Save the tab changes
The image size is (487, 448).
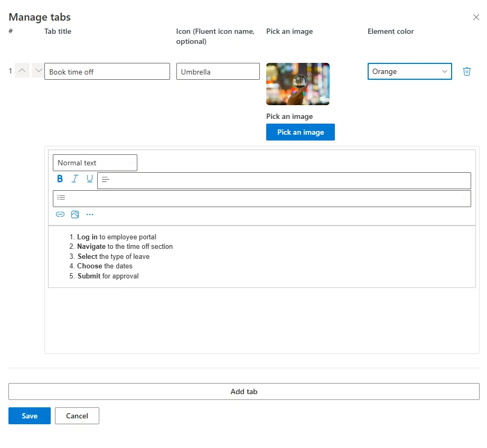(x=29, y=416)
